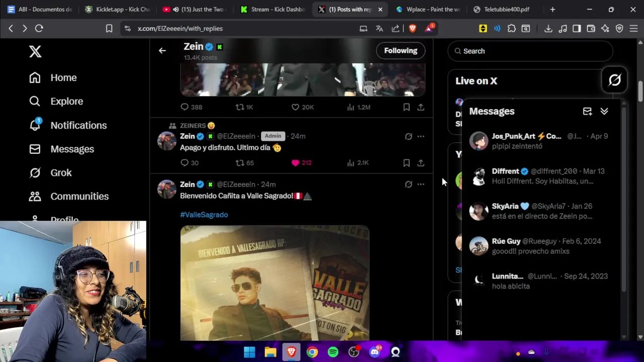Like the post with 20K likes

302,107
